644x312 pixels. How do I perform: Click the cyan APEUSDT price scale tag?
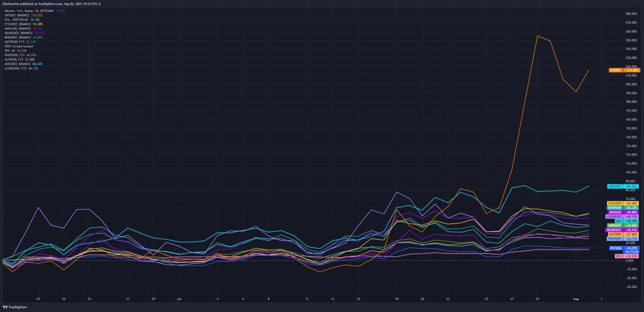pyautogui.click(x=623, y=186)
